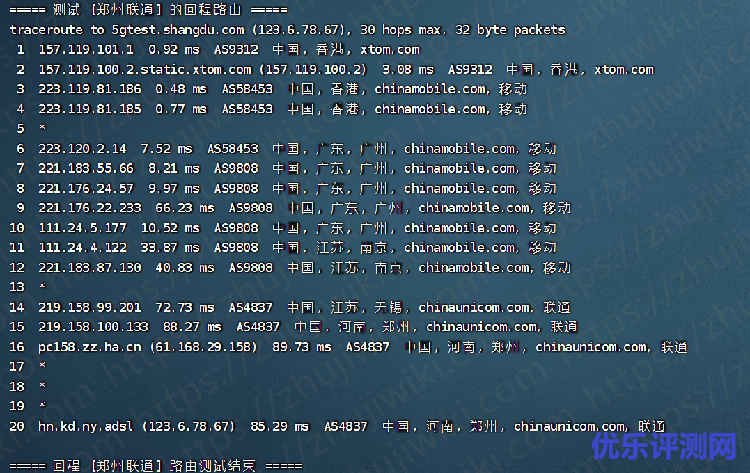Screen dimensions: 750x473
Task: Click xtom.com in the hop 1 row
Action: (x=390, y=50)
